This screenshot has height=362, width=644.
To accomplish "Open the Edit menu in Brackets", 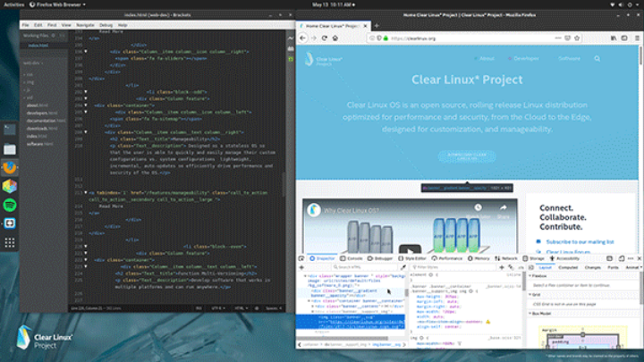I will [38, 25].
